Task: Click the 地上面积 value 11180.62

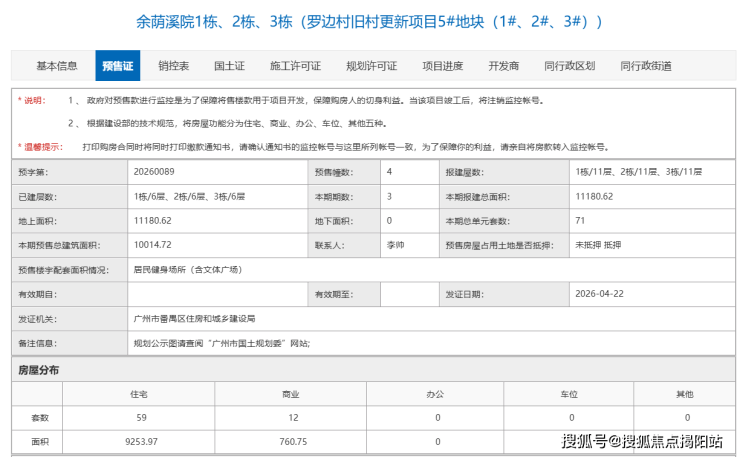Action: [152, 221]
